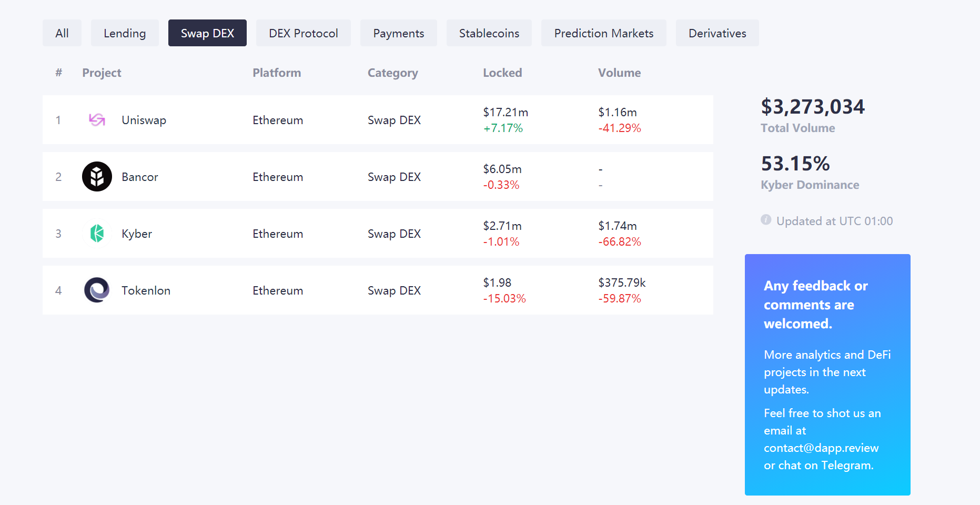980x505 pixels.
Task: Click the contact@dapp.review email address
Action: tap(821, 448)
